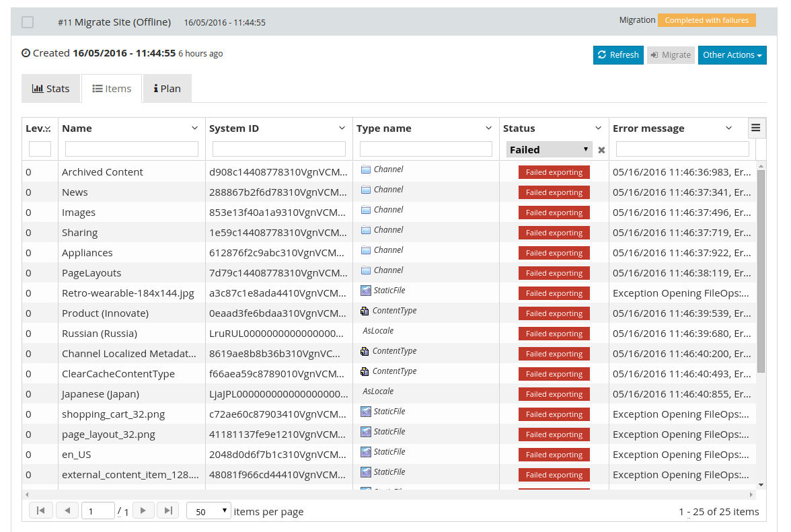Expand Name column header menu
Image resolution: width=791 pixels, height=532 pixels.
point(195,128)
